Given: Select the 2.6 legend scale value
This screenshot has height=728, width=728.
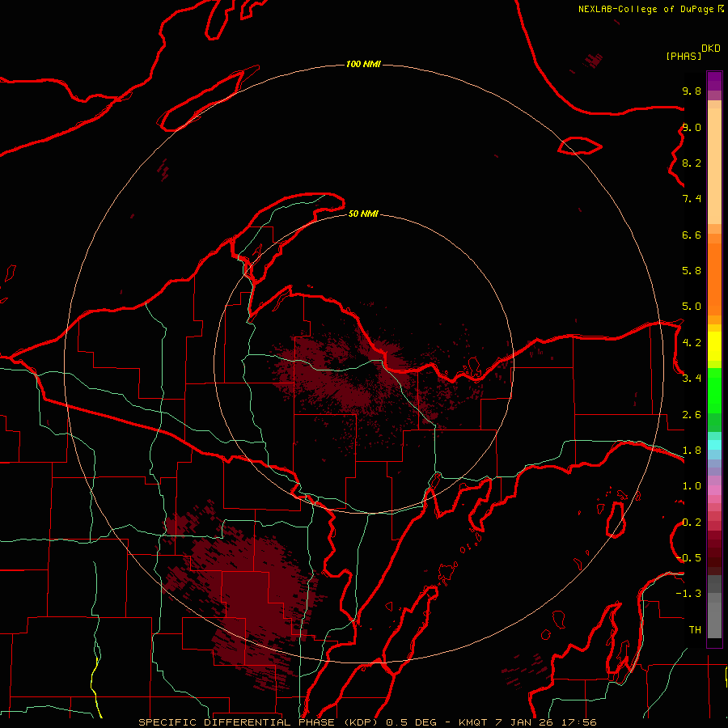Looking at the screenshot, I should click(x=692, y=415).
